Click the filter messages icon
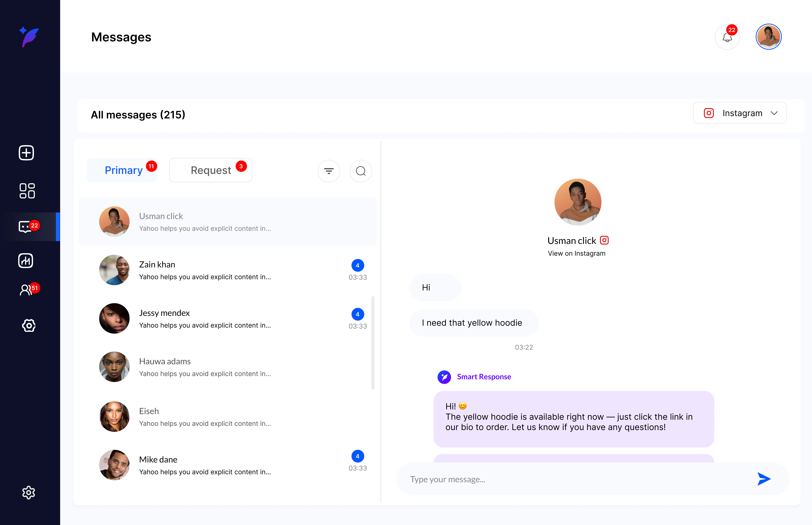Viewport: 812px width, 525px height. [x=329, y=171]
